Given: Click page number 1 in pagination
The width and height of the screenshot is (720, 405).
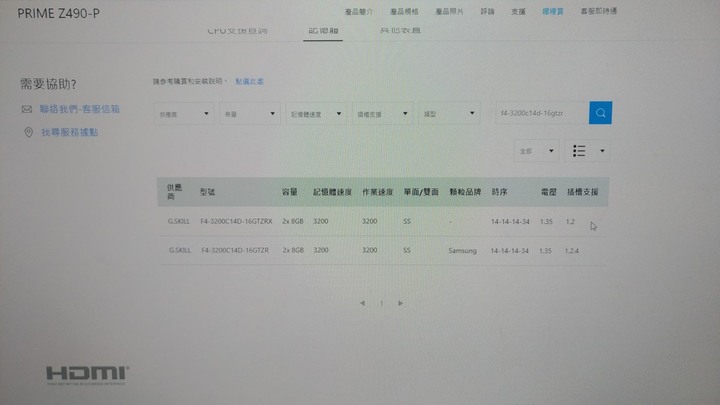Looking at the screenshot, I should [x=381, y=303].
